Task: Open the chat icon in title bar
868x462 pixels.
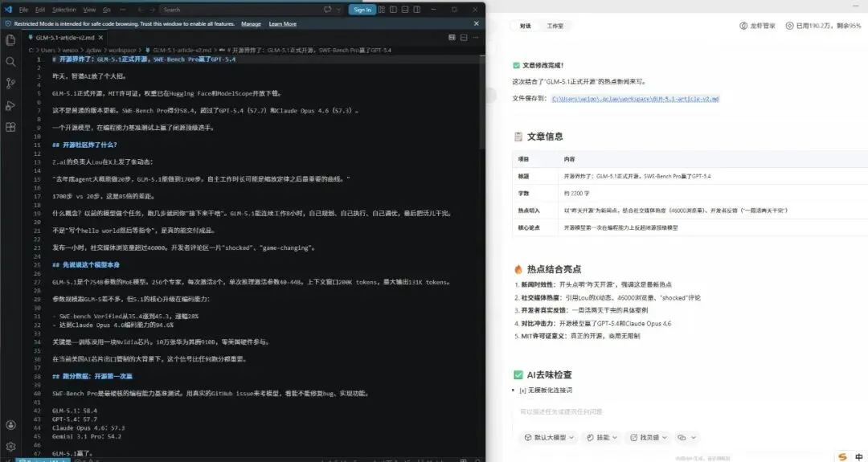Action: [x=327, y=10]
